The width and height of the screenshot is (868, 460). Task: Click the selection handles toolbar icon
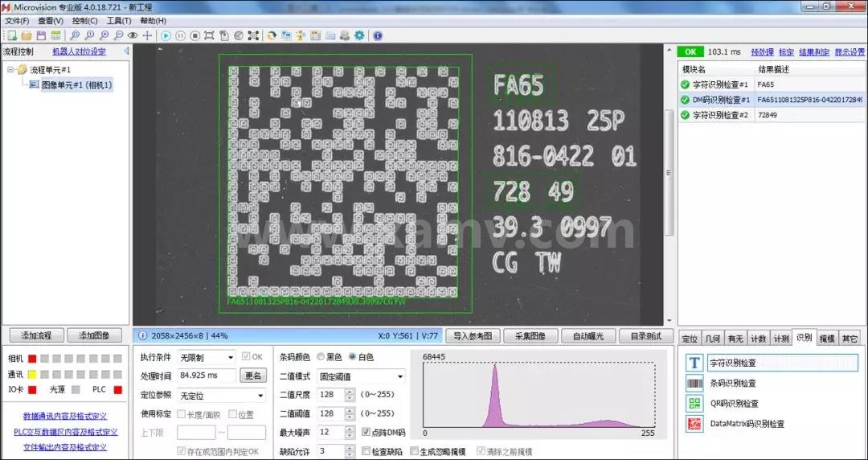(253, 35)
